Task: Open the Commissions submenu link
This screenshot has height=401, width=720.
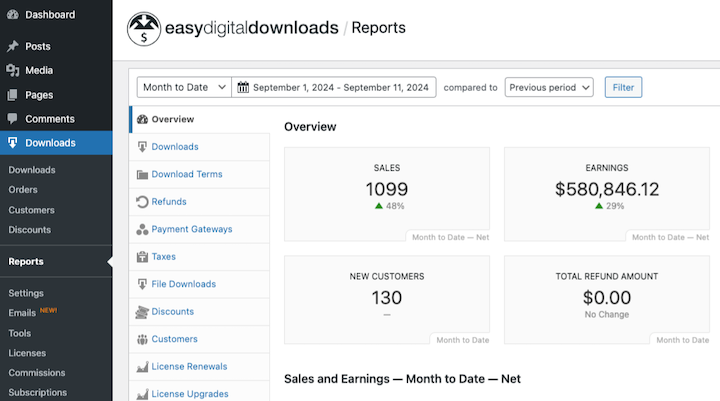Action: click(37, 373)
